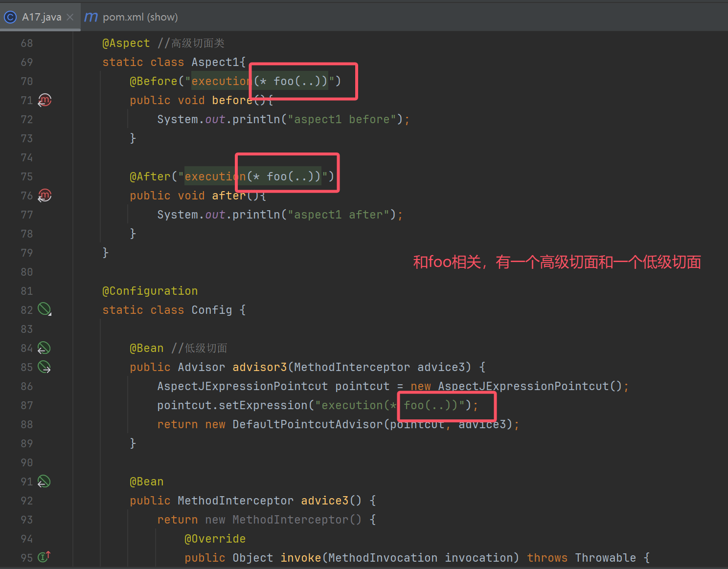Open the pom.xml (show) tab

click(131, 17)
